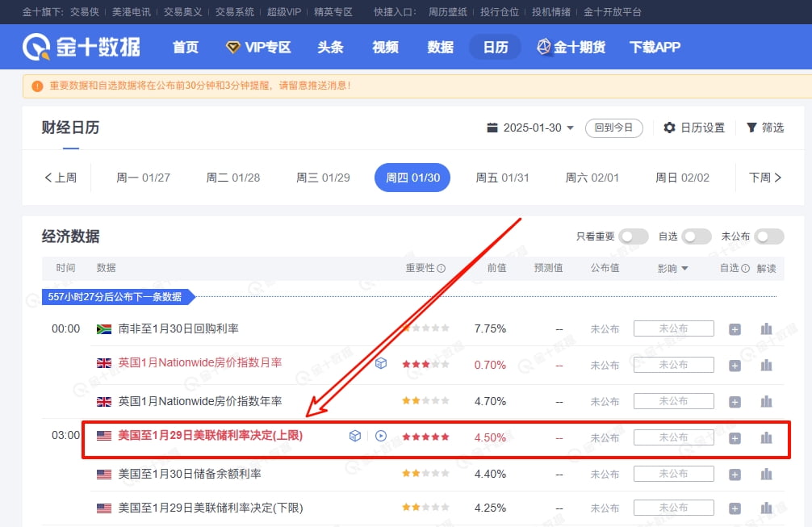Image resolution: width=812 pixels, height=527 pixels.
Task: Click 下周 to view next week
Action: pyautogui.click(x=765, y=178)
